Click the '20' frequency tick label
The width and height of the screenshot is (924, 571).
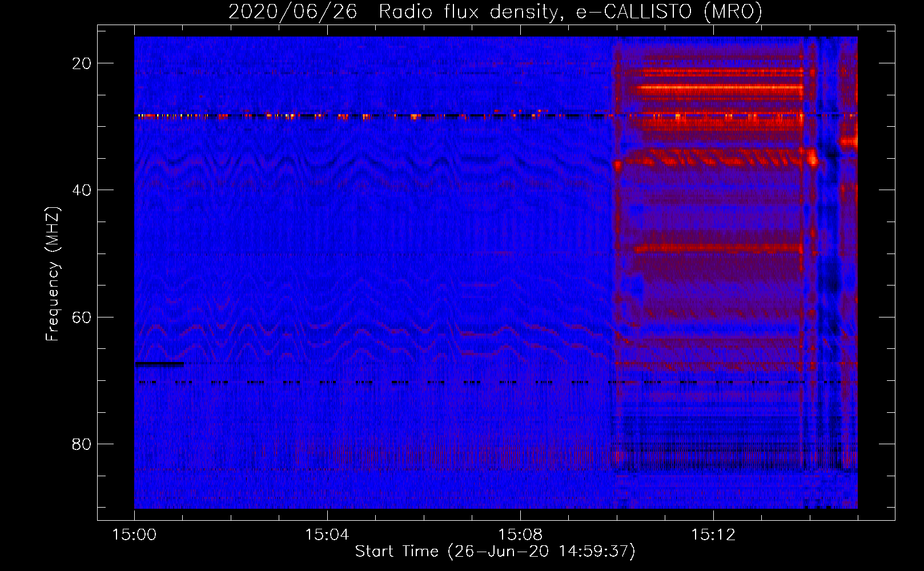click(82, 63)
